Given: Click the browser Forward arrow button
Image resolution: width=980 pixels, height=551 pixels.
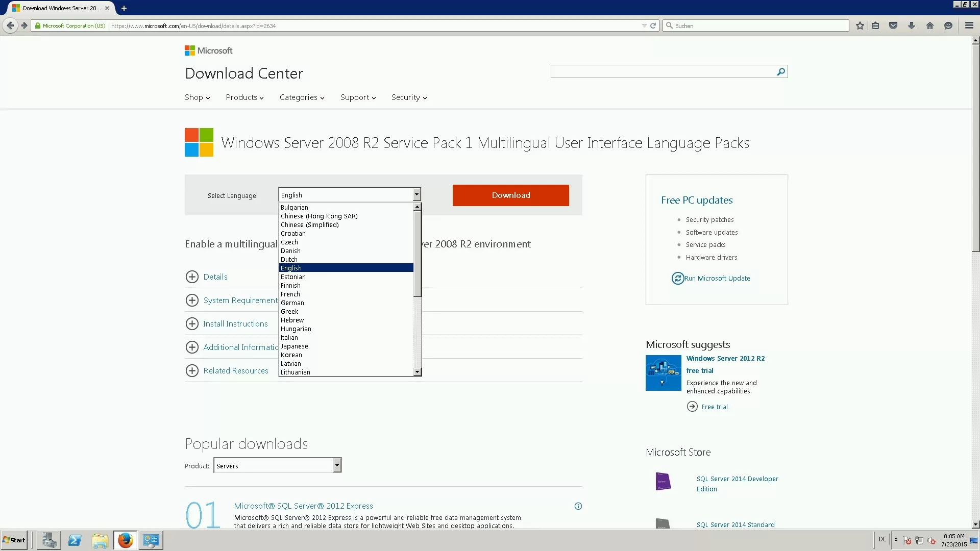Looking at the screenshot, I should click(x=24, y=26).
